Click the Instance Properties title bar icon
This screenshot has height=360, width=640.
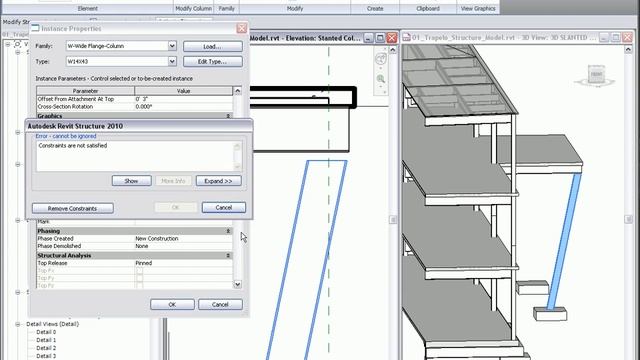click(x=36, y=28)
